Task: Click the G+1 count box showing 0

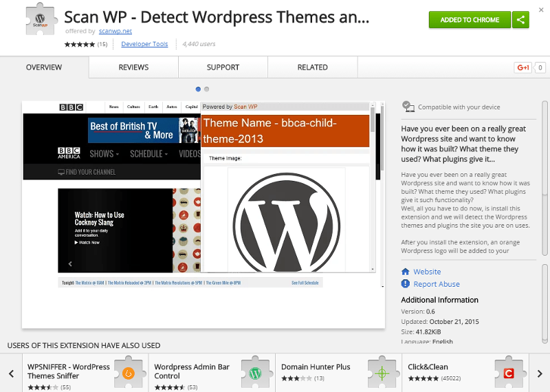Action: click(540, 67)
